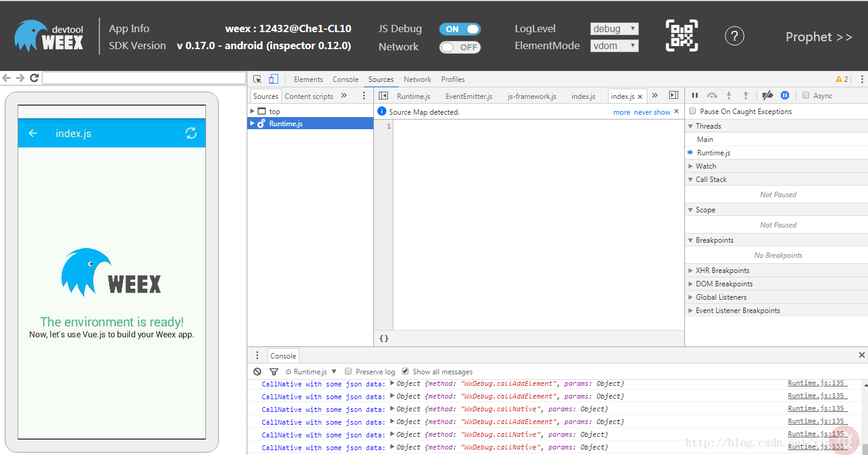Image resolution: width=868 pixels, height=455 pixels.
Task: Open the EventEmitter.js file tab
Action: click(469, 96)
